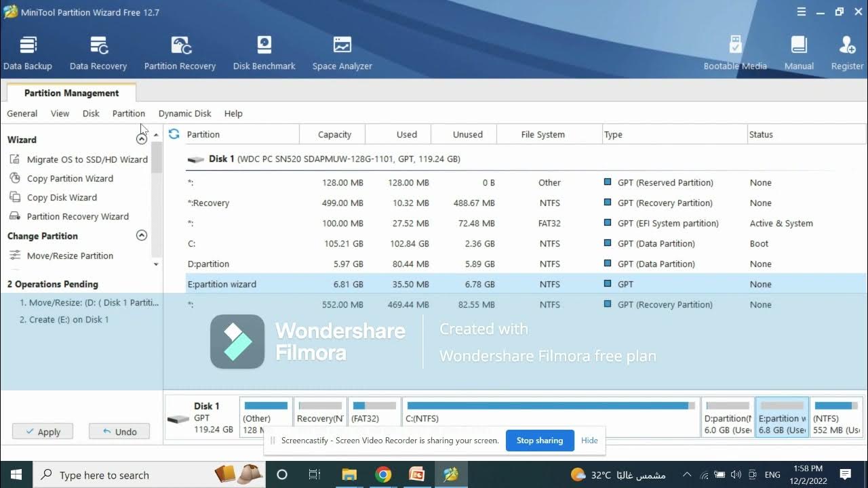Hide the Screencastify sharing bar
Screen dimensions: 868x488
(x=589, y=441)
